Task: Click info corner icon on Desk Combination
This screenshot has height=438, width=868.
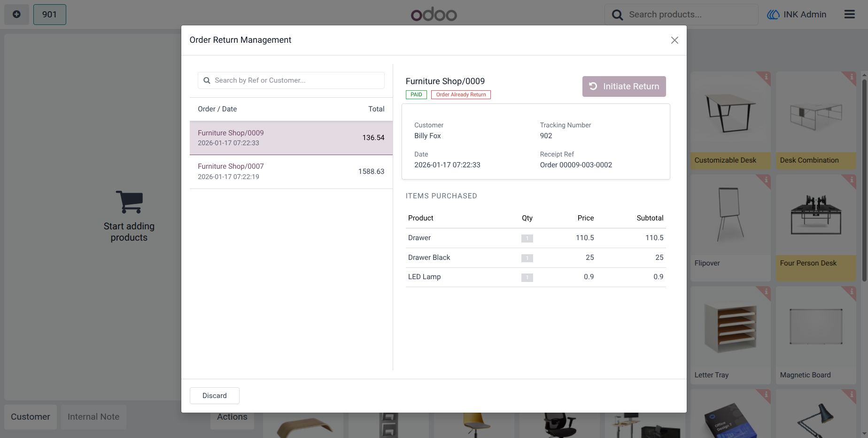Action: pos(851,77)
